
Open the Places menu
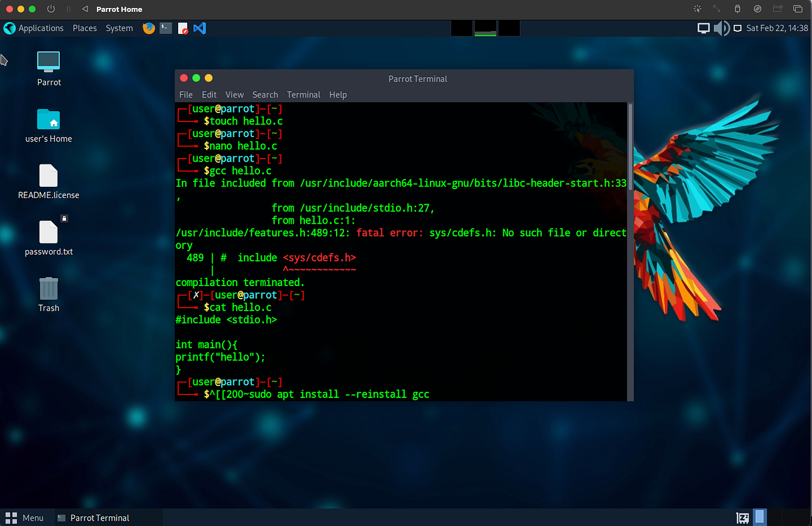coord(84,28)
